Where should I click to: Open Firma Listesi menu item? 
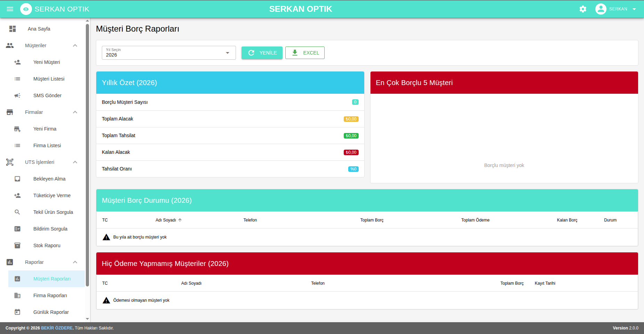(x=47, y=145)
